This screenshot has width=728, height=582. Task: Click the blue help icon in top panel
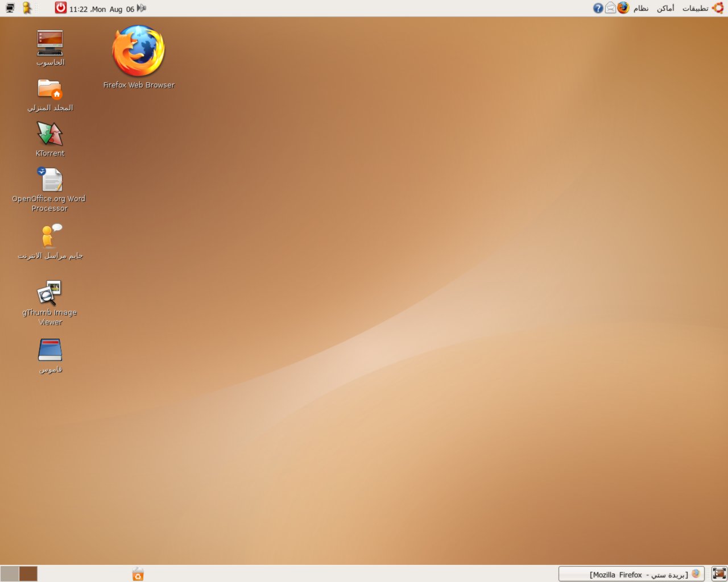point(598,8)
